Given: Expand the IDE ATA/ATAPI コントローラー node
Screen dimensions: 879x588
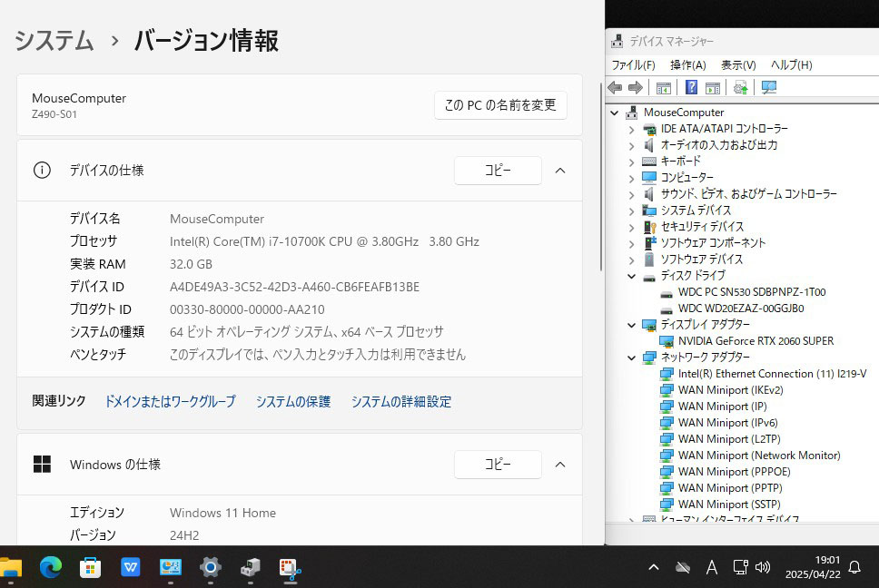Looking at the screenshot, I should coord(632,130).
